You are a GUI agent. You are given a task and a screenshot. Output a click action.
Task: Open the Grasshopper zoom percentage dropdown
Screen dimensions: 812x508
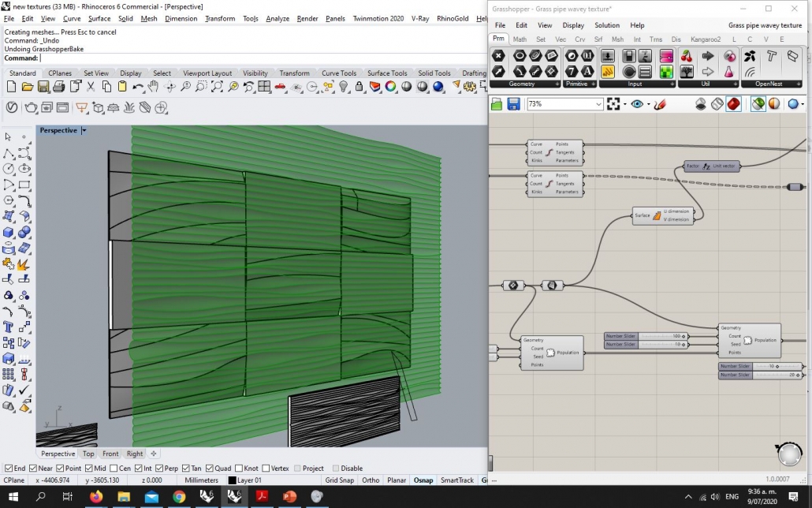(598, 104)
